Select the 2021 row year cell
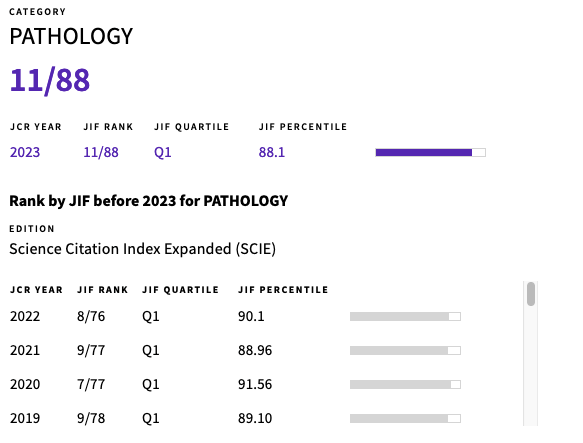The width and height of the screenshot is (583, 443). [25, 350]
